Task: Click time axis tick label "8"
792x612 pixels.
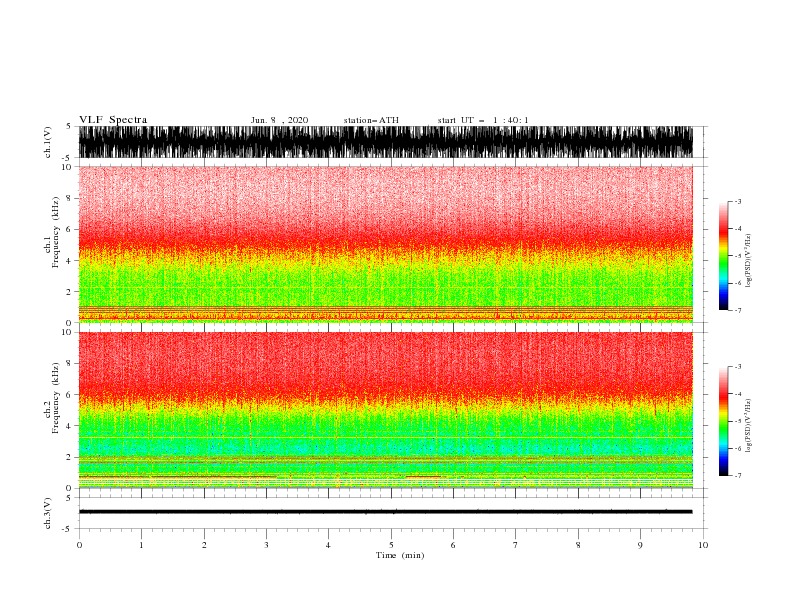Action: coord(578,545)
